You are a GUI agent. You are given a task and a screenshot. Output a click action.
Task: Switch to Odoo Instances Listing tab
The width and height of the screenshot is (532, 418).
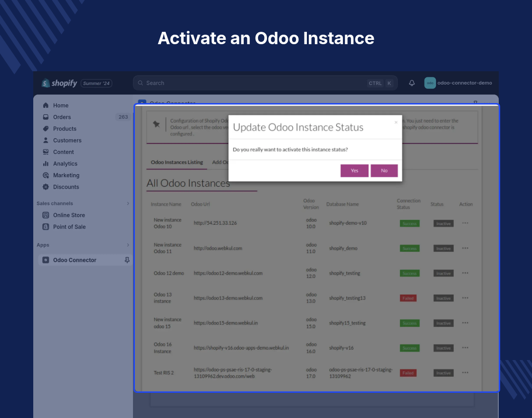(x=177, y=162)
